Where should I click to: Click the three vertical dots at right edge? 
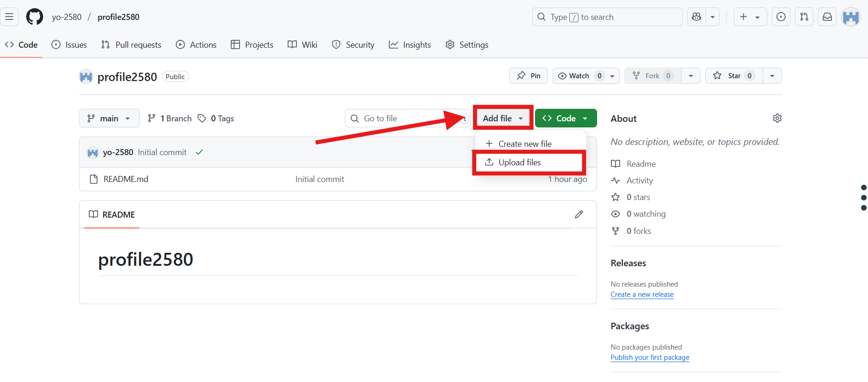[x=863, y=198]
